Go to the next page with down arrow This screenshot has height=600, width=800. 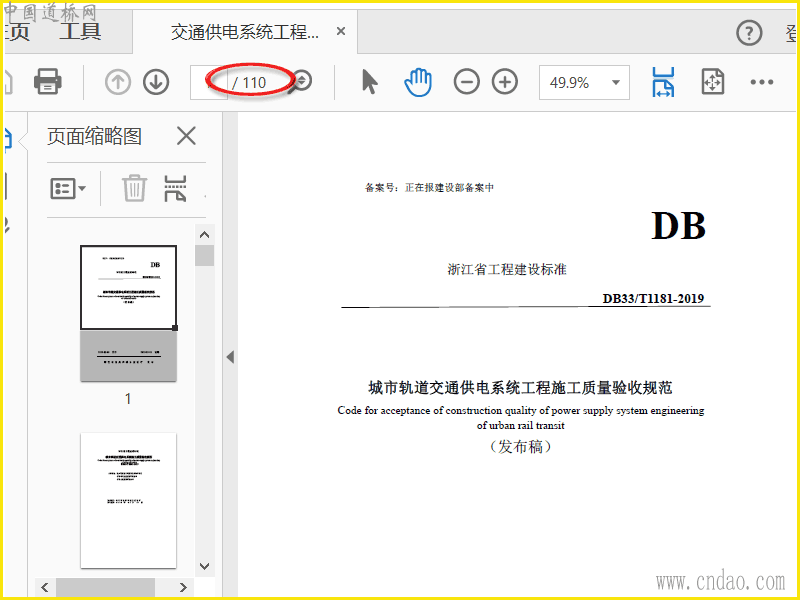156,82
